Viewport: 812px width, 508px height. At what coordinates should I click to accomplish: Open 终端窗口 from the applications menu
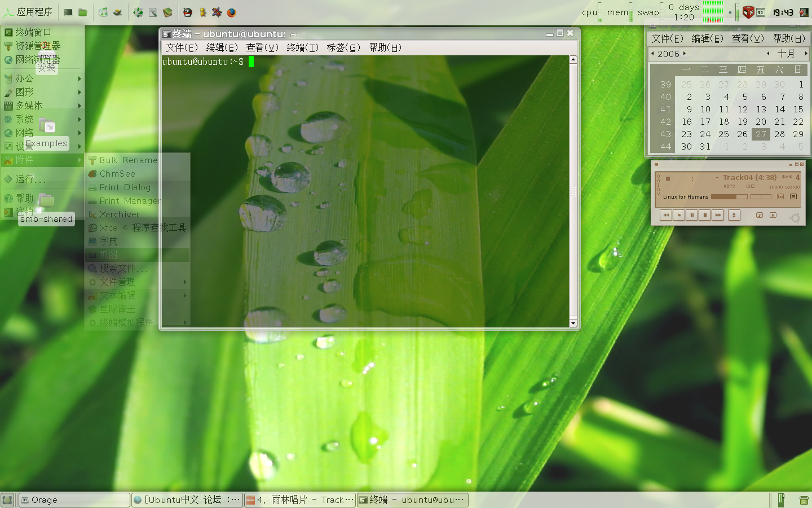(42, 32)
